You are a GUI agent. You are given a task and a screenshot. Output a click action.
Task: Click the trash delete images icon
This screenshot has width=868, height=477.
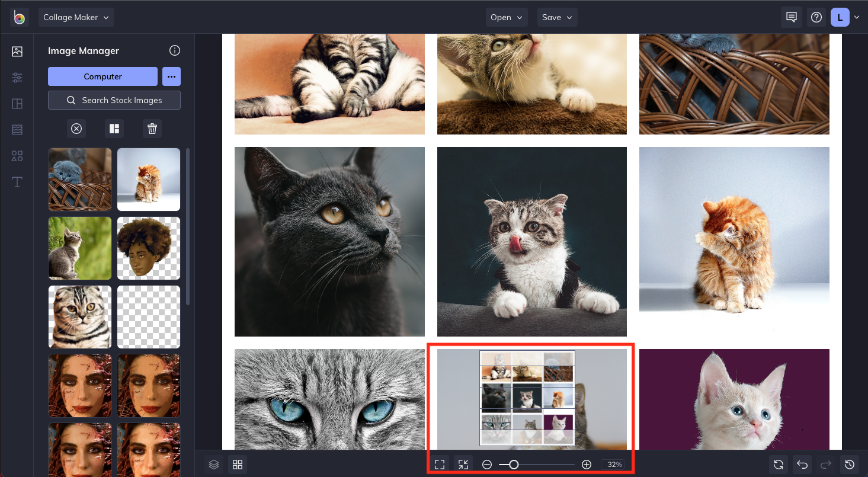coord(152,129)
